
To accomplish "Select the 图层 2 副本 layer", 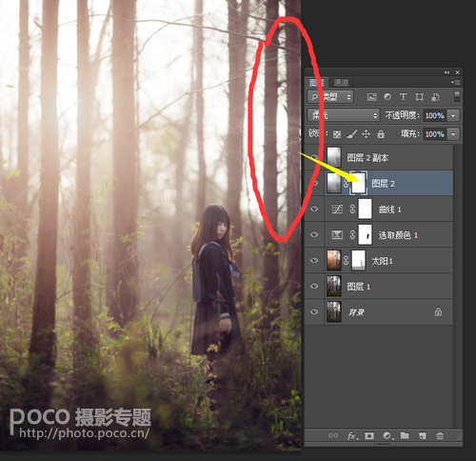I will [x=378, y=157].
